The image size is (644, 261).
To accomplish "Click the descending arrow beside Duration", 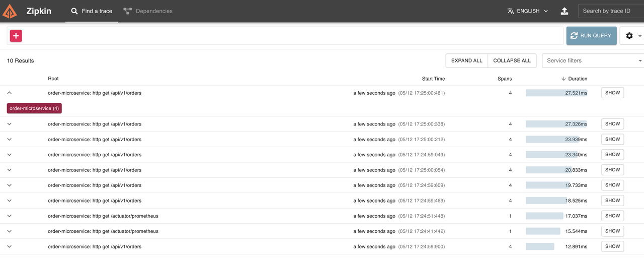I will (x=564, y=79).
